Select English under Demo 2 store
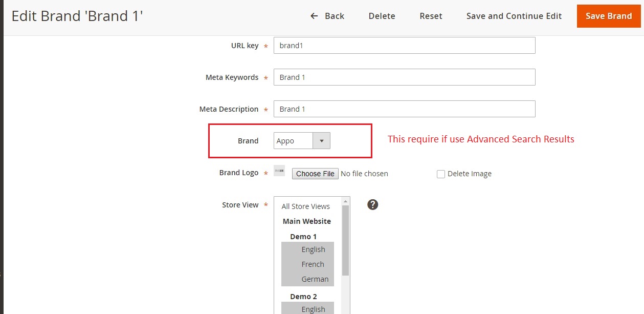Image resolution: width=644 pixels, height=314 pixels. point(313,309)
